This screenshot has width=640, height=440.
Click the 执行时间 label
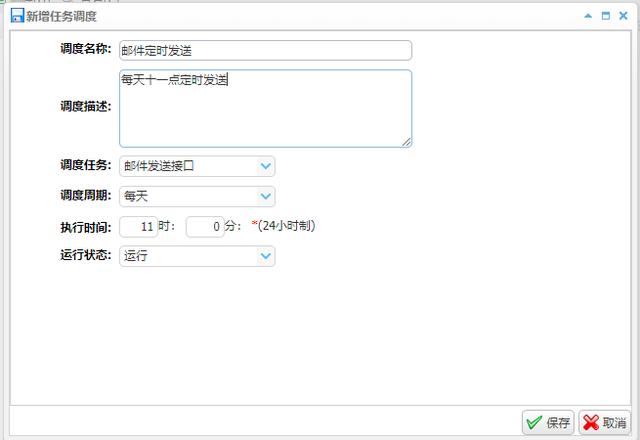point(86,227)
